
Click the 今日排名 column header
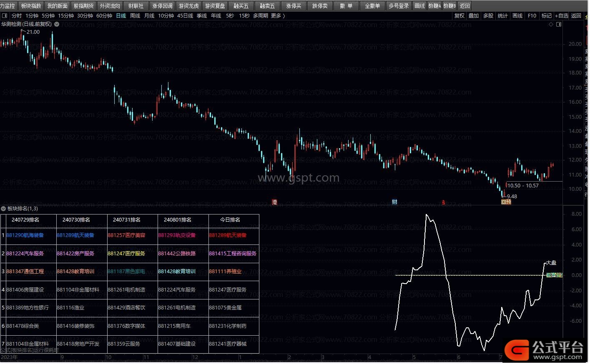(230, 220)
